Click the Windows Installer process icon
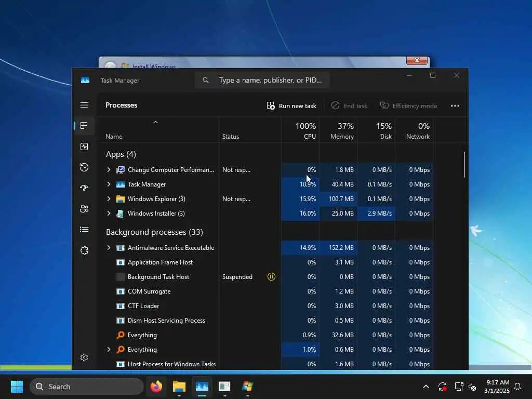The image size is (532, 399). click(121, 214)
